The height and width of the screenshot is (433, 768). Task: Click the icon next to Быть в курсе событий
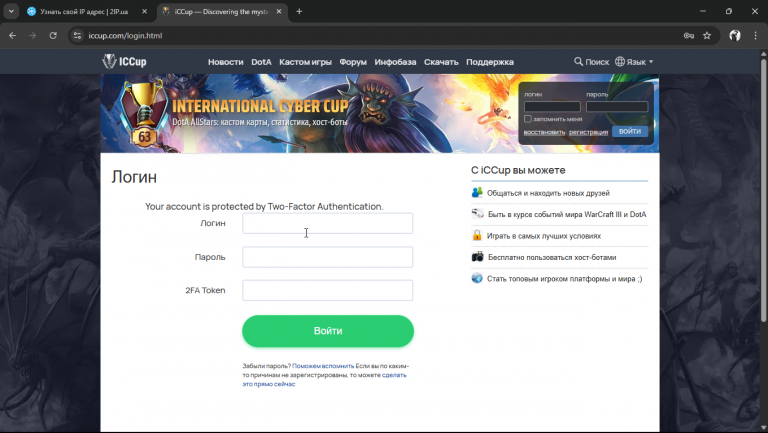point(478,214)
